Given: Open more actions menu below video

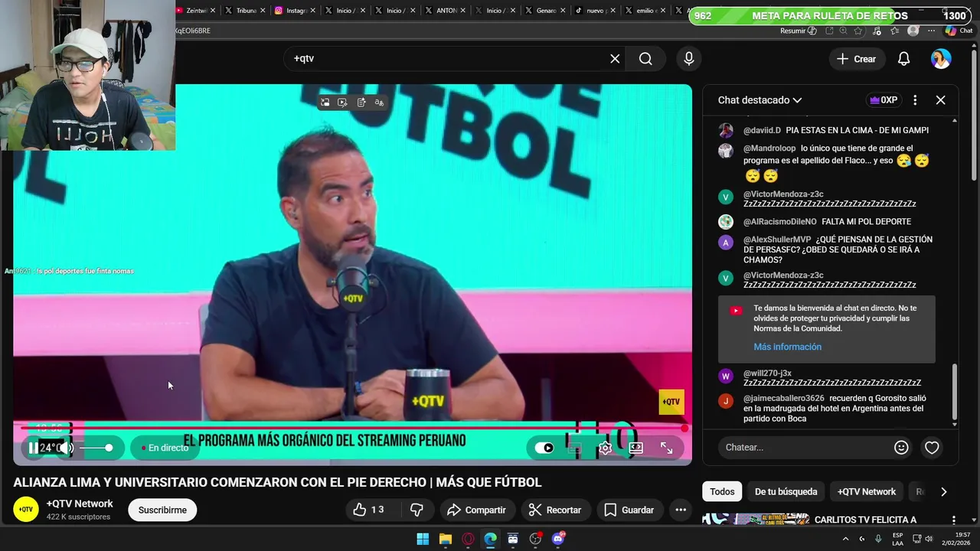Looking at the screenshot, I should coord(680,510).
